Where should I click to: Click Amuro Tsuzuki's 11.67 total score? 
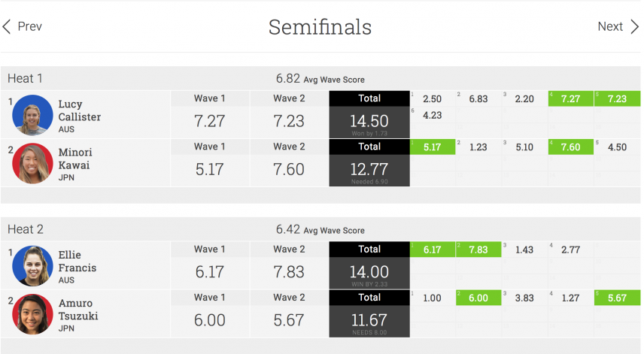(369, 320)
